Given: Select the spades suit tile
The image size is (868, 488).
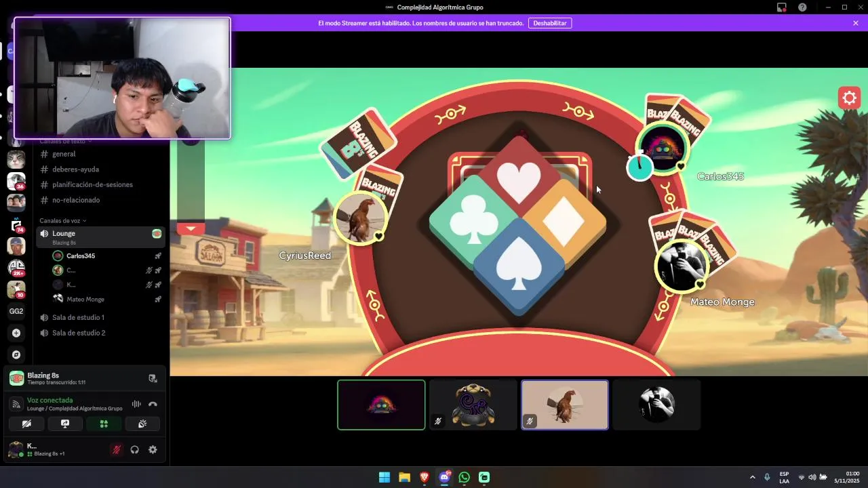Looking at the screenshot, I should 519,266.
